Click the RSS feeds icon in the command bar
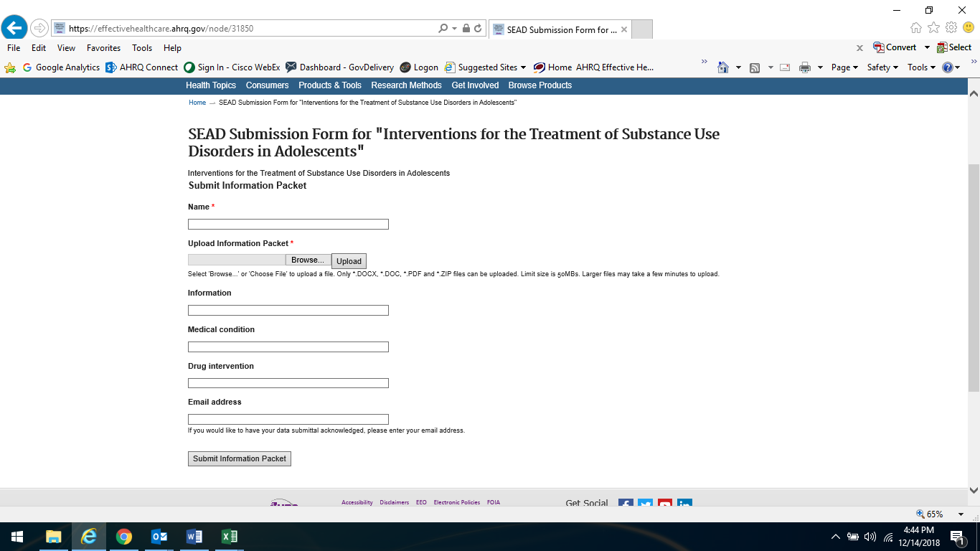This screenshot has height=551, width=980. (x=755, y=67)
